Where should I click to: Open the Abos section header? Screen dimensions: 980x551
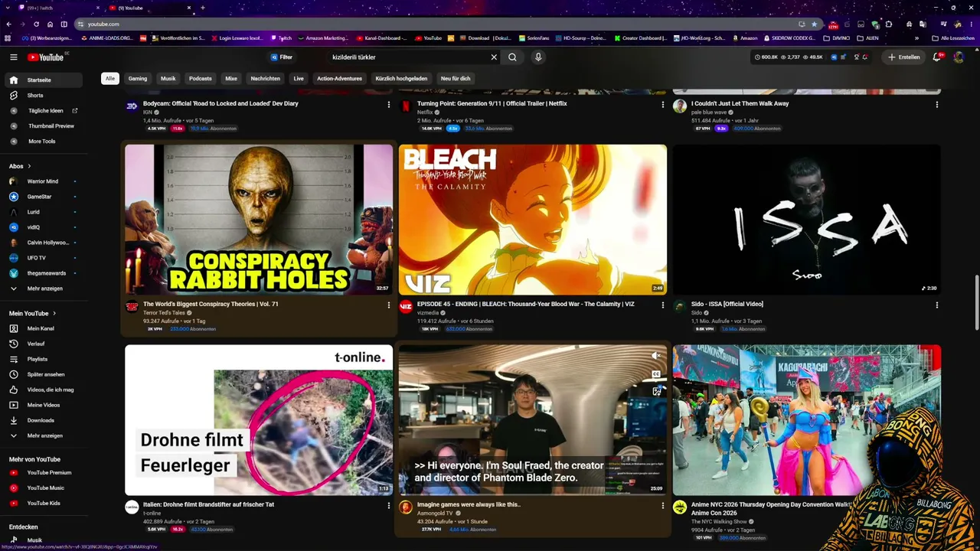pyautogui.click(x=20, y=166)
